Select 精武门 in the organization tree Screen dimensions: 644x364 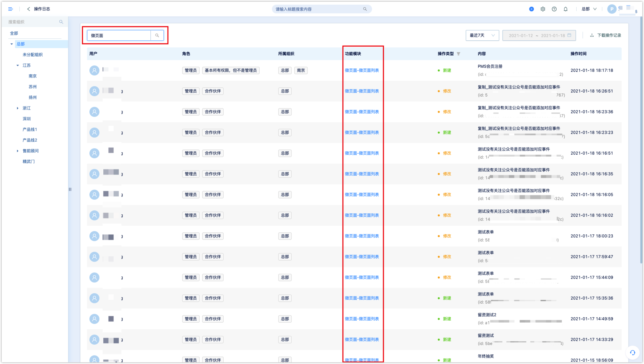[x=29, y=161]
